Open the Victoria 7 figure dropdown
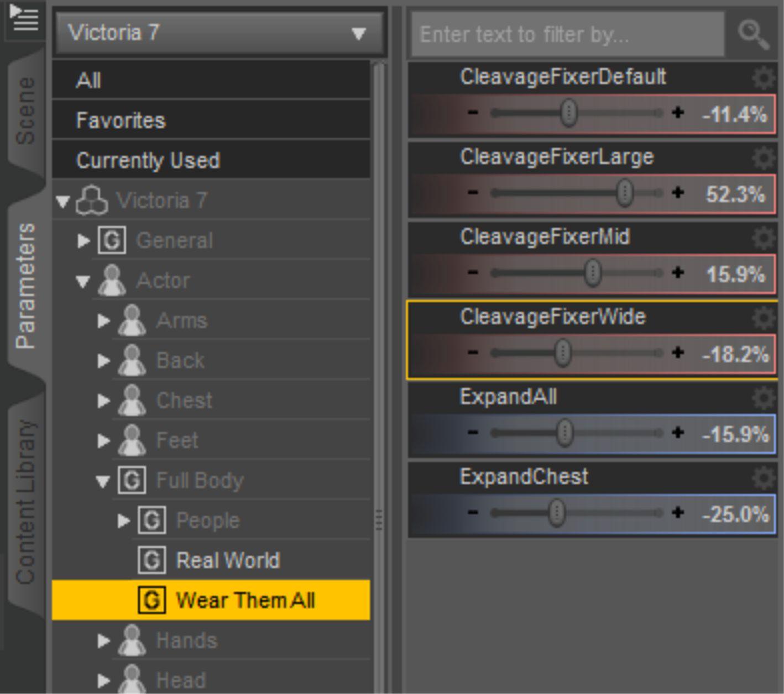 [x=219, y=33]
